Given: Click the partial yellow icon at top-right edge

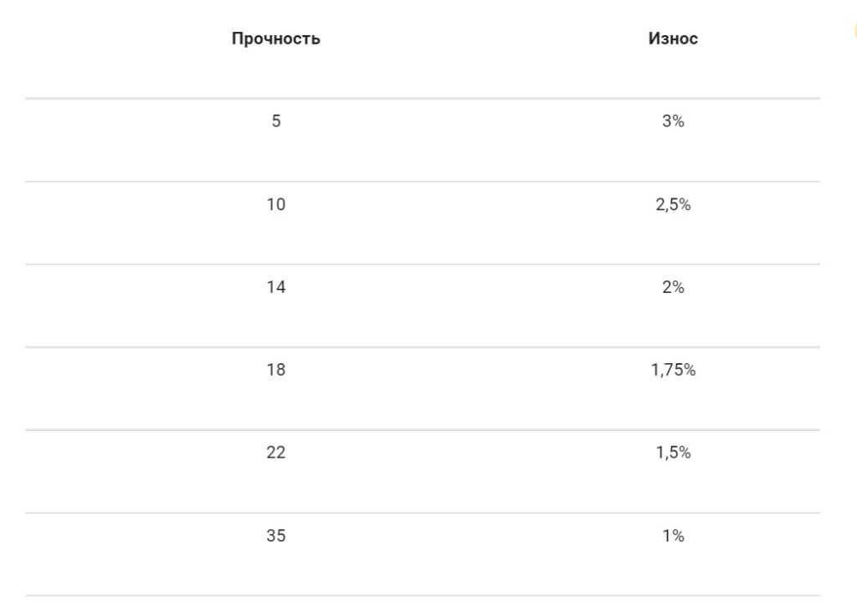Looking at the screenshot, I should (854, 31).
